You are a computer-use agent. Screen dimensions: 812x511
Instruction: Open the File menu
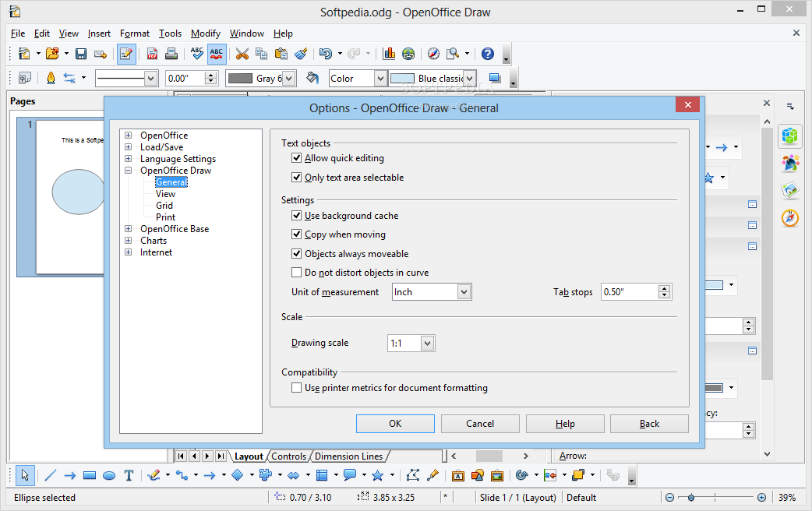coord(18,33)
